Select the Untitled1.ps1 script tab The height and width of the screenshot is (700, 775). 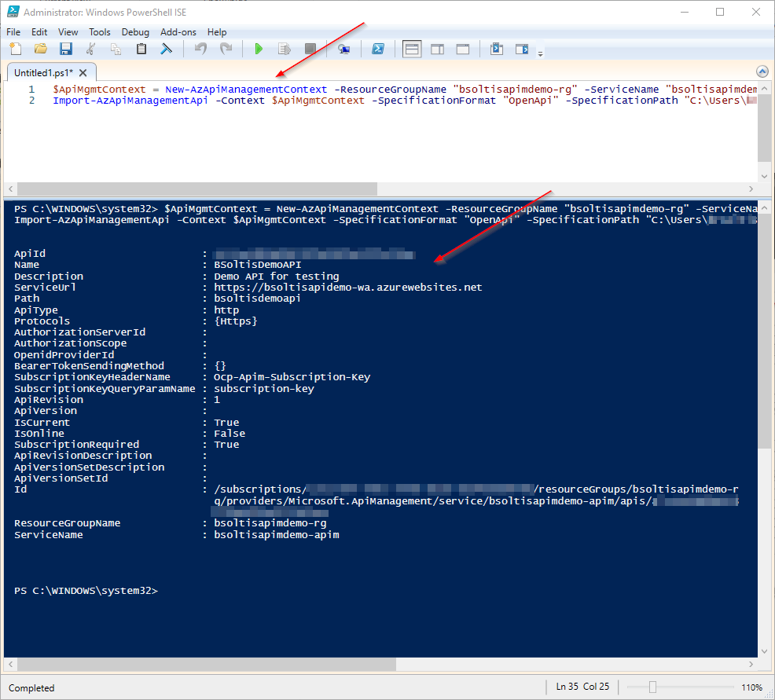click(x=42, y=72)
